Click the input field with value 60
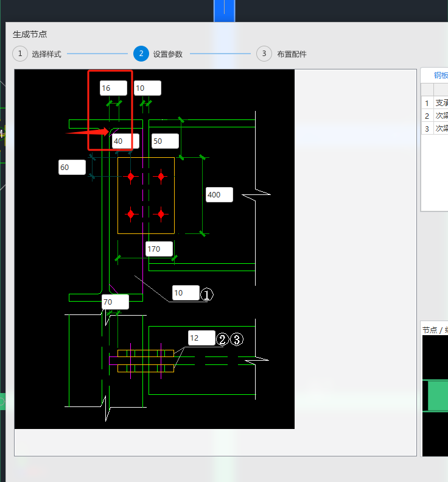Viewport: 448px width, 482px height. 72,168
